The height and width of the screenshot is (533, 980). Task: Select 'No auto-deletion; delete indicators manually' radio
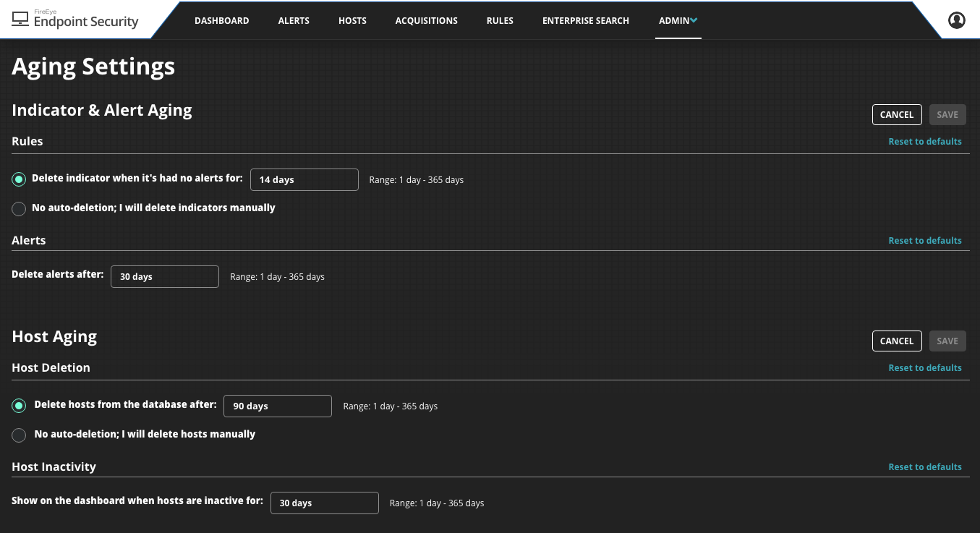point(20,209)
